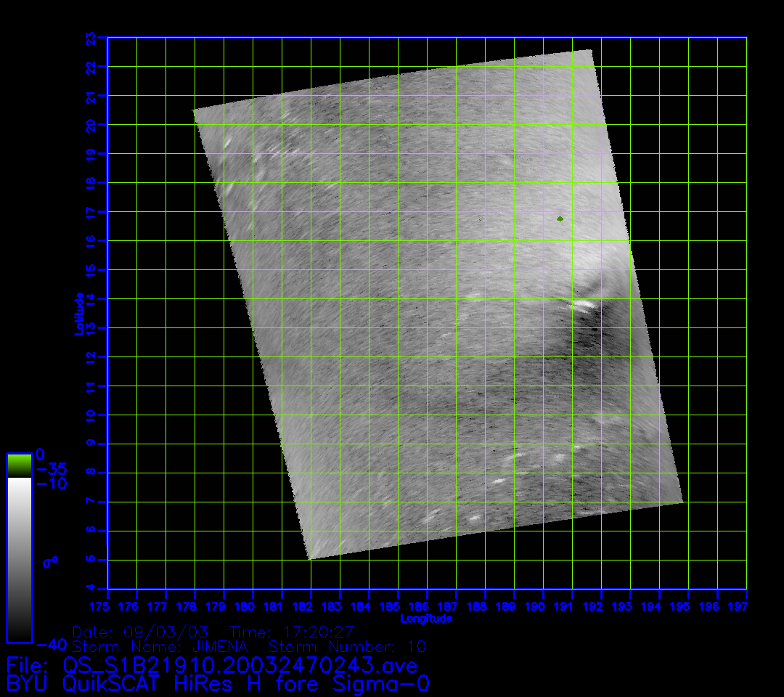Click the Longitude axis title

click(426, 619)
